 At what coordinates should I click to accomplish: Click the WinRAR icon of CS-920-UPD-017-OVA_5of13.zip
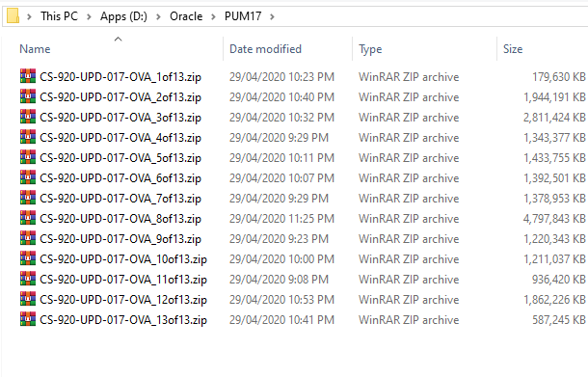click(x=28, y=157)
